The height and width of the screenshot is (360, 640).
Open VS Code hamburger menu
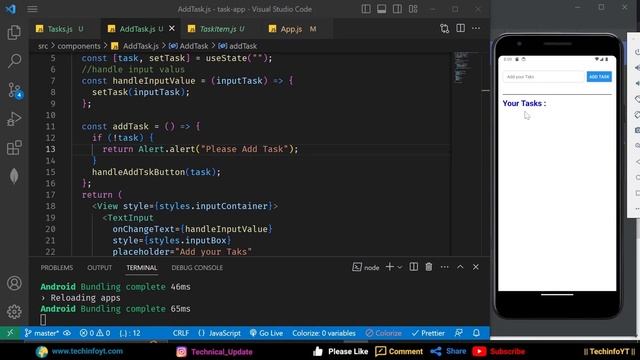[x=32, y=9]
